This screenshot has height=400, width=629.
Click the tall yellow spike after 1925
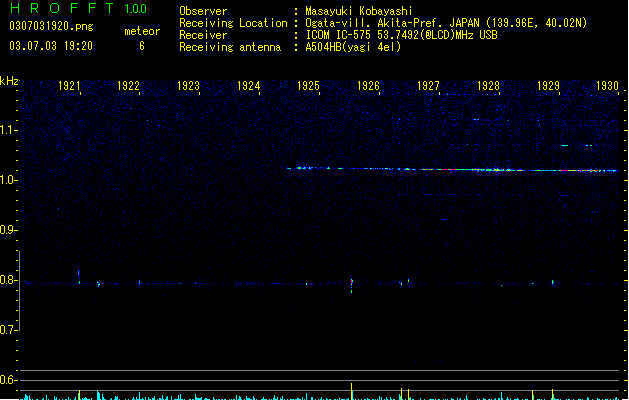pyautogui.click(x=352, y=391)
